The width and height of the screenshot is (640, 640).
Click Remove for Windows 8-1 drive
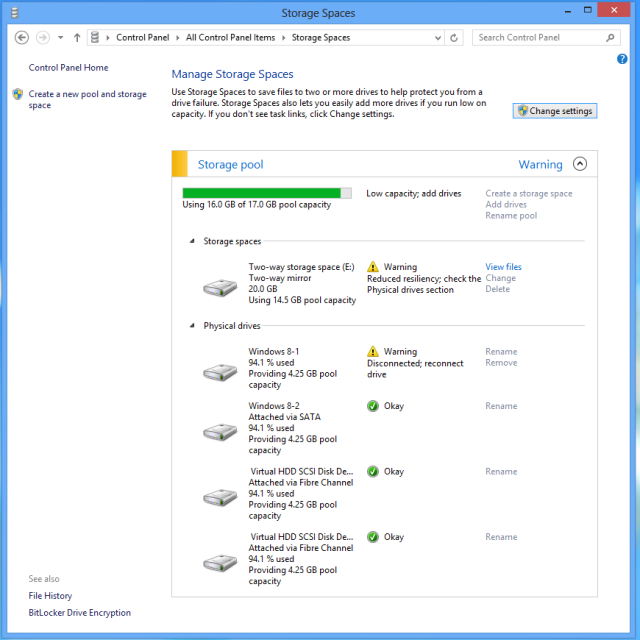click(x=501, y=362)
